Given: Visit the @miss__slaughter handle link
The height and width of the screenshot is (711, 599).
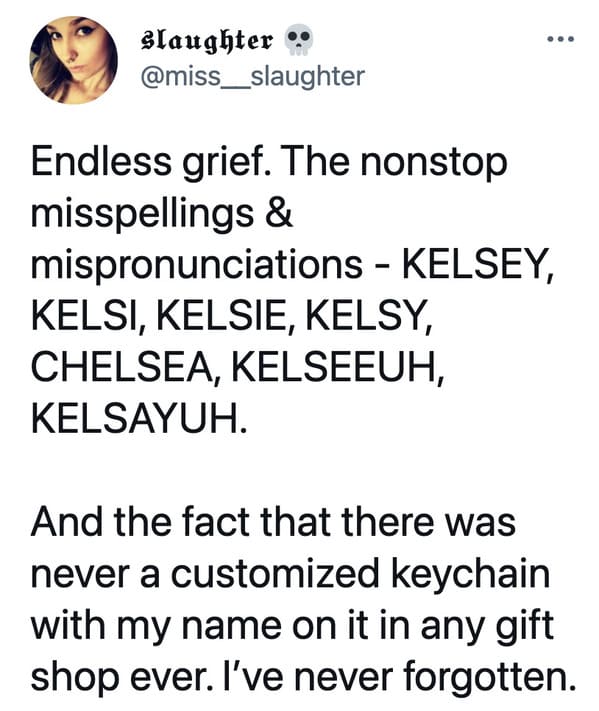Looking at the screenshot, I should pos(253,77).
